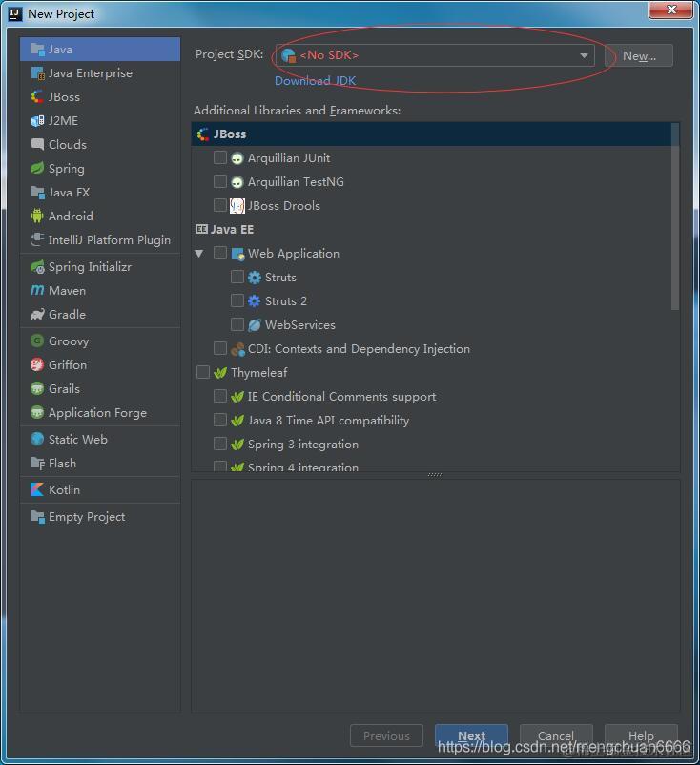Click the New... SDK button

point(639,55)
